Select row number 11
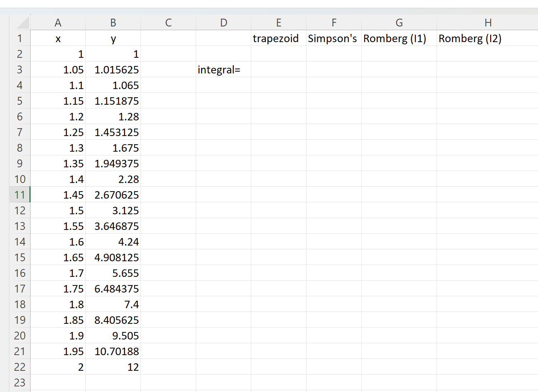The width and height of the screenshot is (538, 392). pyautogui.click(x=19, y=195)
